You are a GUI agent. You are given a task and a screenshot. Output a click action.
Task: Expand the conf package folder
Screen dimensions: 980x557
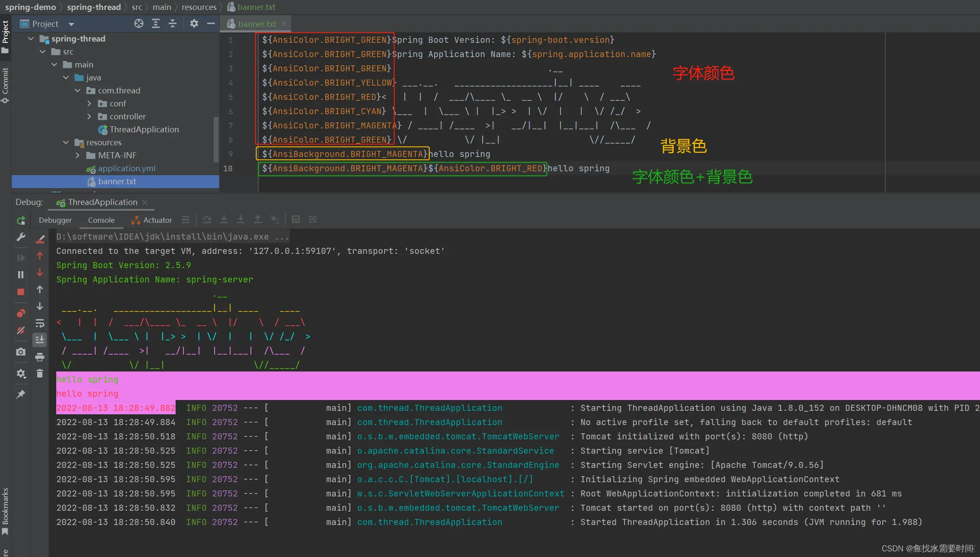90,104
